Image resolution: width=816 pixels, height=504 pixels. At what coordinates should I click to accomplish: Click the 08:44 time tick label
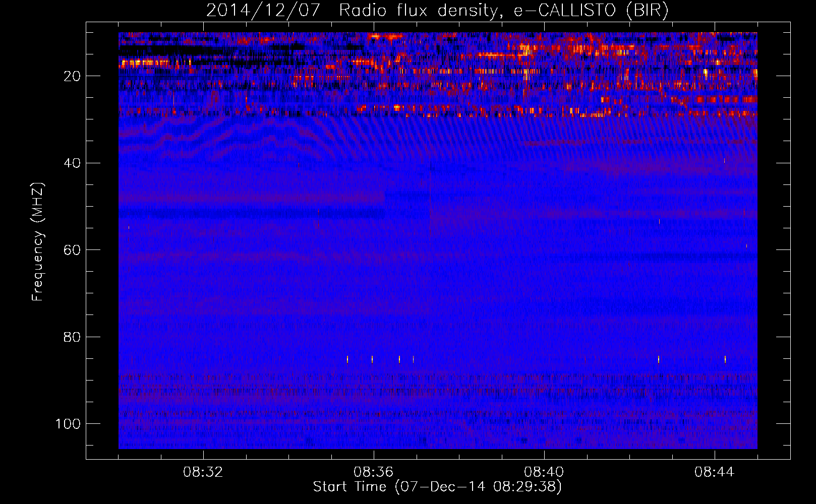[x=715, y=472]
